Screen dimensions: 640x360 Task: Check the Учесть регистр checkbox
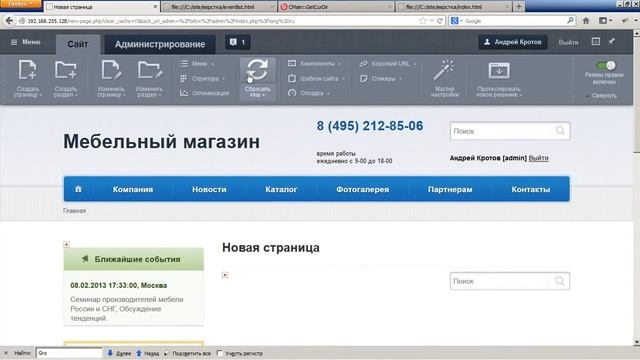[220, 353]
